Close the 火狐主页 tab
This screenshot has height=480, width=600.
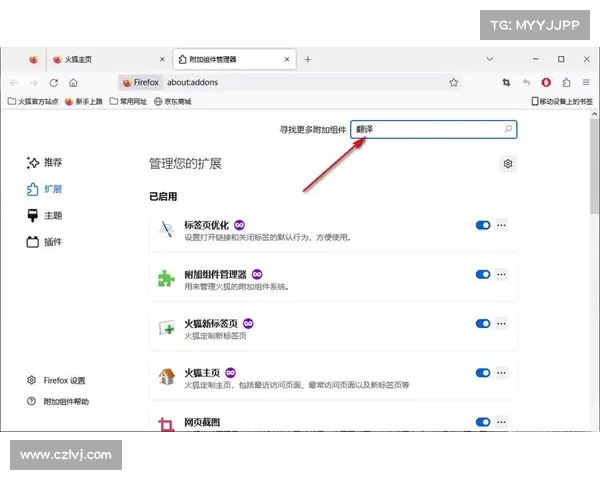(162, 59)
